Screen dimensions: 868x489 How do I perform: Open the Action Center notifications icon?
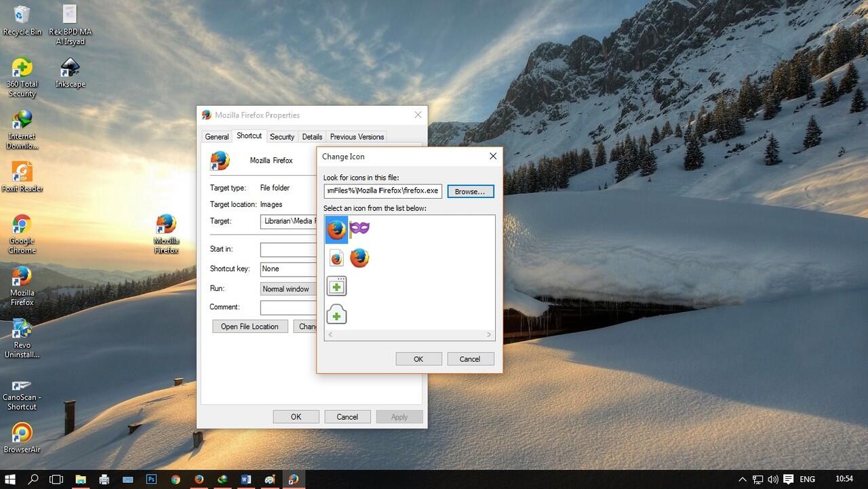coord(788,479)
